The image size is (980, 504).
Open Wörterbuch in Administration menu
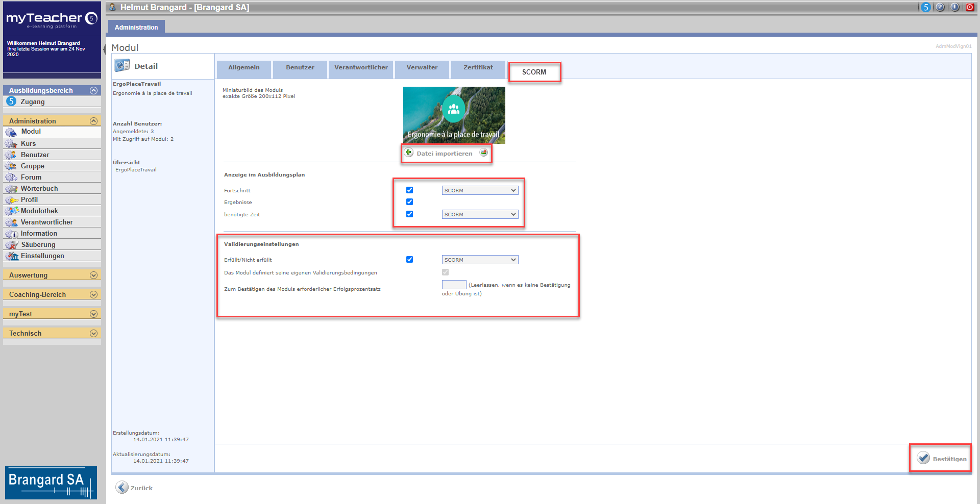coord(39,188)
